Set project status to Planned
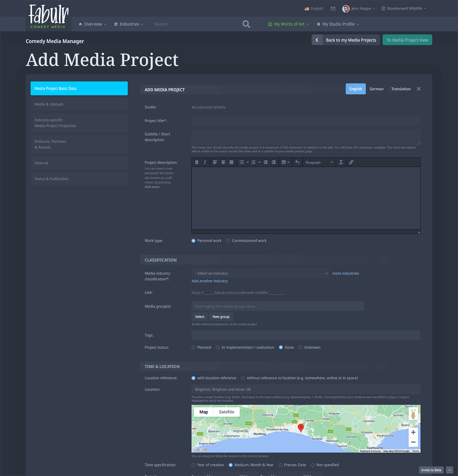 (194, 347)
